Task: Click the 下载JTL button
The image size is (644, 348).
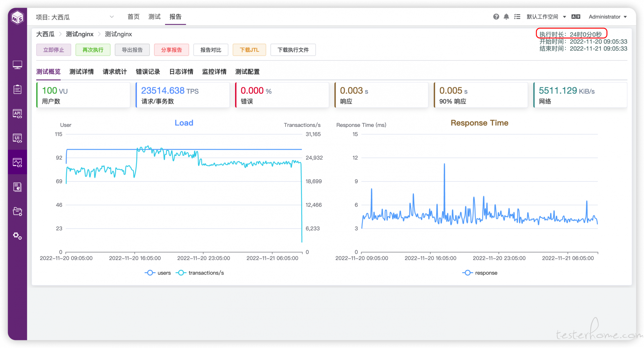Action: [250, 50]
